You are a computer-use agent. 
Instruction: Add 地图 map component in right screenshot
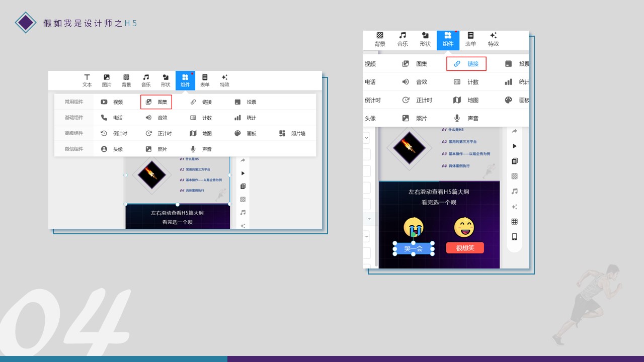click(466, 100)
